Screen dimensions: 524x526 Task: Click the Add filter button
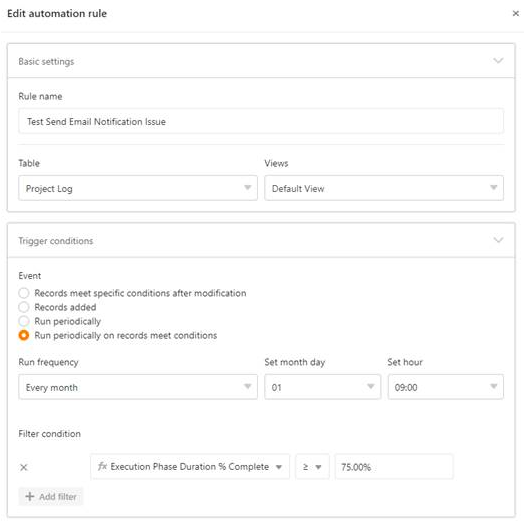point(51,496)
